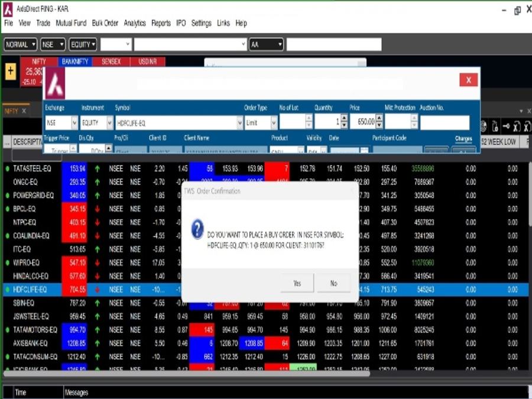The height and width of the screenshot is (399, 532).
Task: Open the Instrument EQUITY dropdown in order window
Action: coord(109,123)
